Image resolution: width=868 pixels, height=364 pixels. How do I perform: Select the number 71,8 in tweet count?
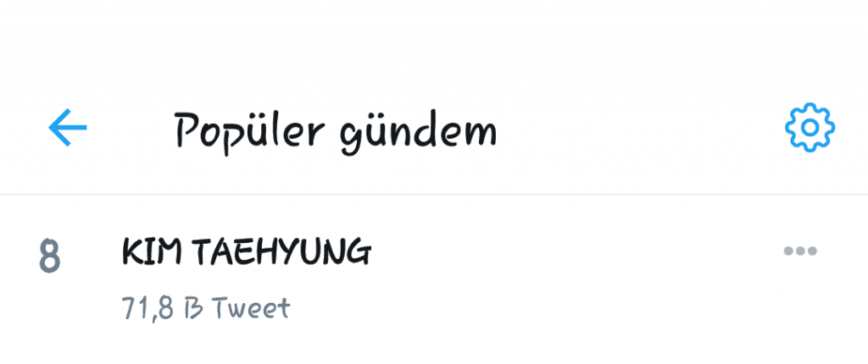[142, 309]
